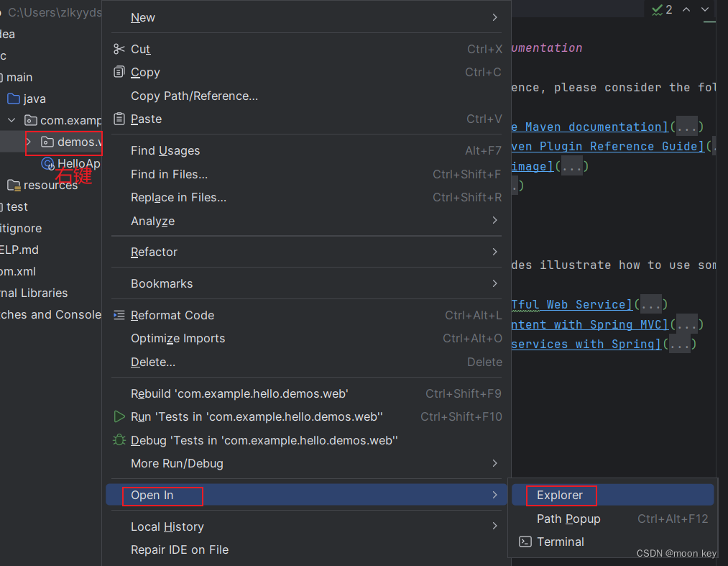728x566 pixels.
Task: Choose Explorer in Open In submenu
Action: (613, 495)
